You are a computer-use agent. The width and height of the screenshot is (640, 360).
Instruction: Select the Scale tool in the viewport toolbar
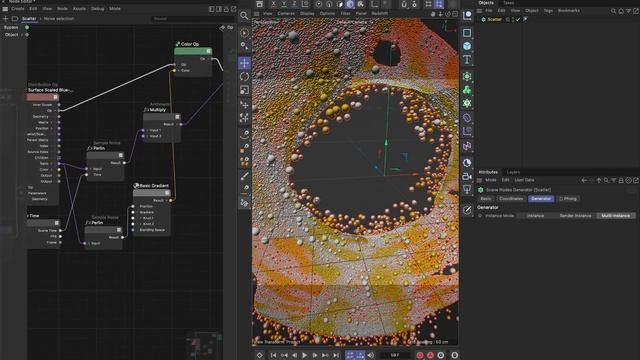(244, 90)
